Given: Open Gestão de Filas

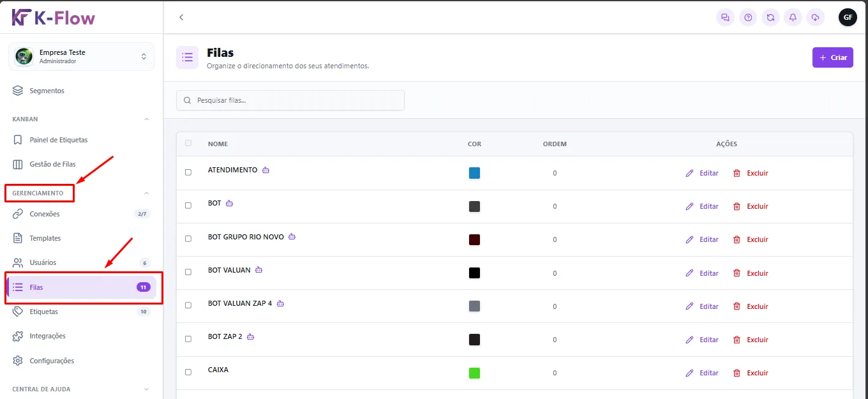Looking at the screenshot, I should pos(82,164).
